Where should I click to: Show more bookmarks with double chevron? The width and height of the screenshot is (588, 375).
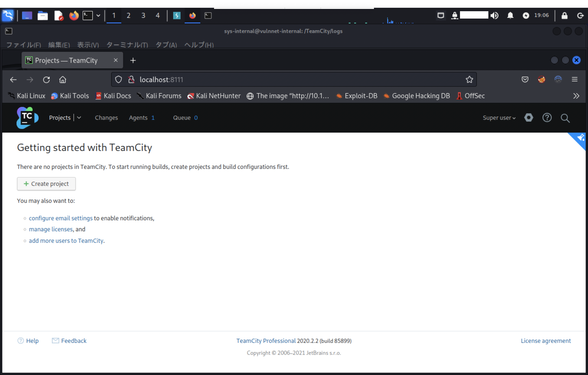pyautogui.click(x=576, y=96)
